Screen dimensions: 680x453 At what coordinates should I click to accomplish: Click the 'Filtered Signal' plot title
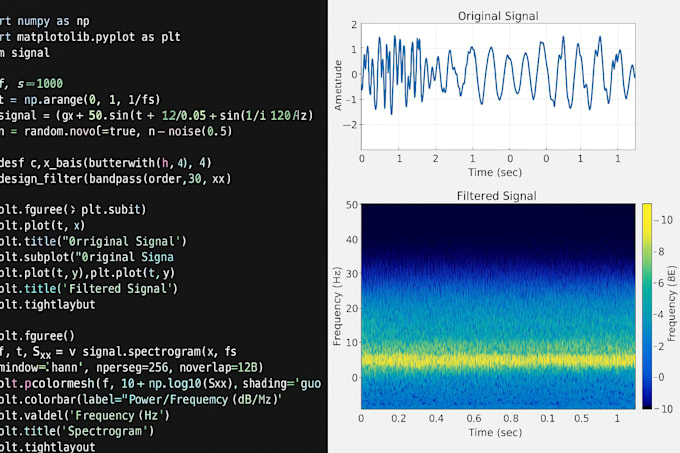[496, 196]
